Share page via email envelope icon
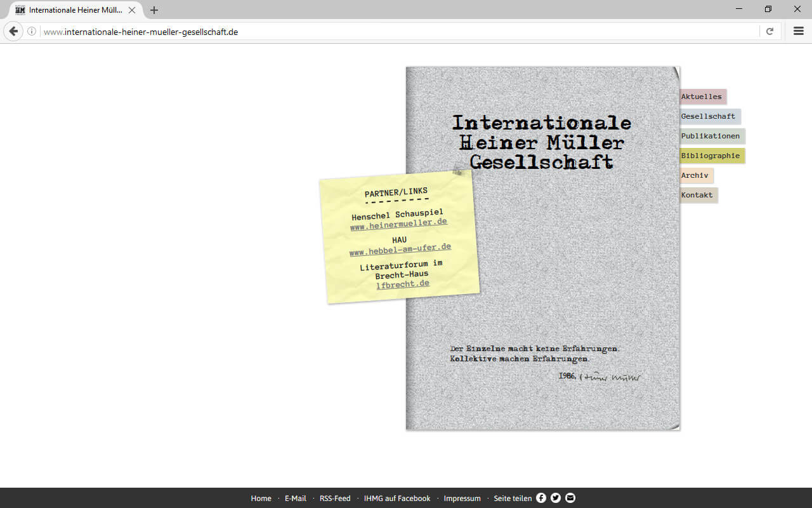This screenshot has width=812, height=508. tap(570, 498)
